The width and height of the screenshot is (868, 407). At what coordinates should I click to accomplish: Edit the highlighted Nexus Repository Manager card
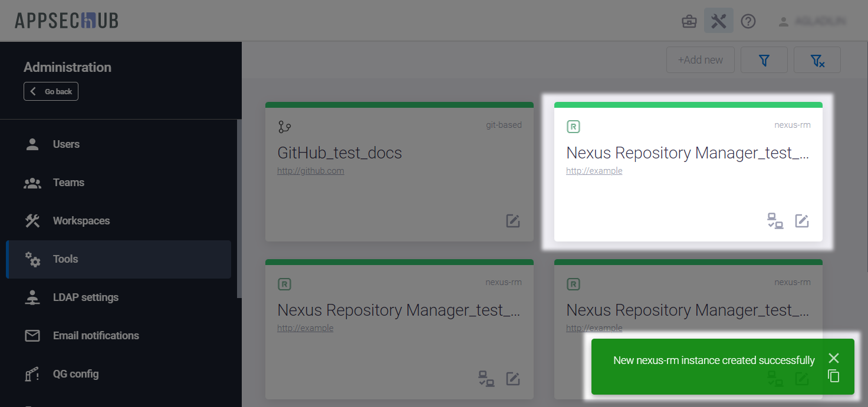coord(802,221)
